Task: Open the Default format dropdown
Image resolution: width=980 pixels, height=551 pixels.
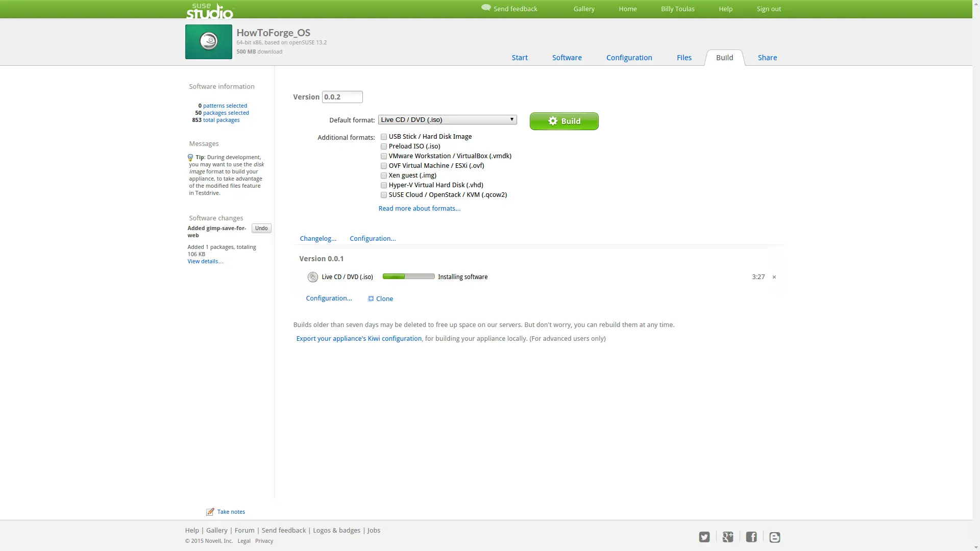Action: coord(447,120)
